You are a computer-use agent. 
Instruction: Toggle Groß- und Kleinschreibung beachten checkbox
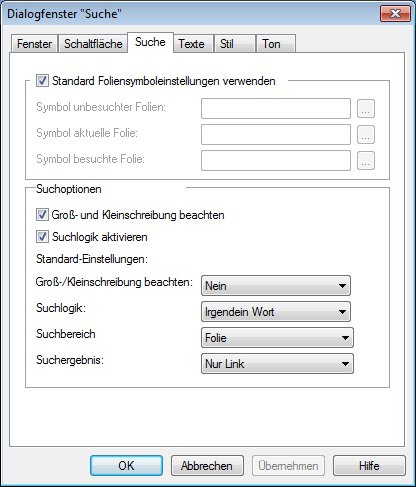42,215
